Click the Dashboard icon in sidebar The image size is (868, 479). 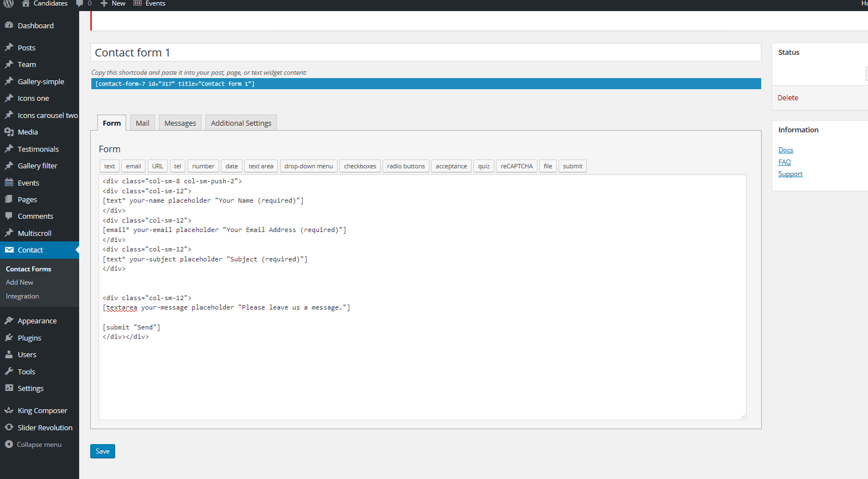pos(9,25)
